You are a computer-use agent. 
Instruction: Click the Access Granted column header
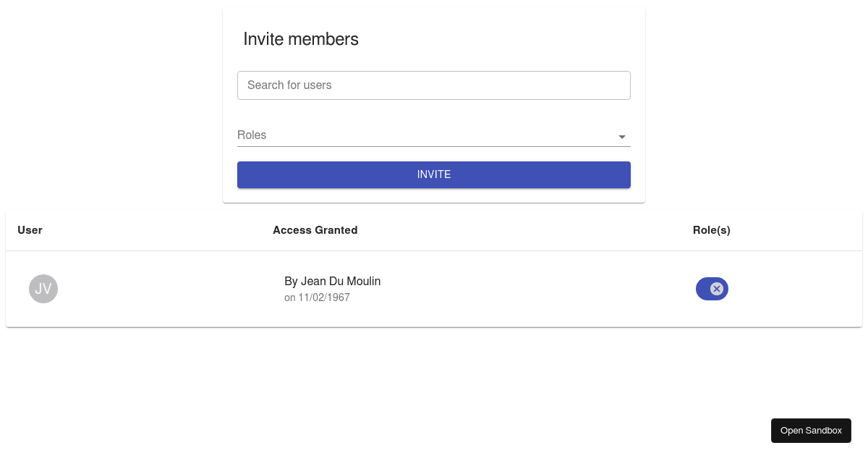pyautogui.click(x=315, y=230)
